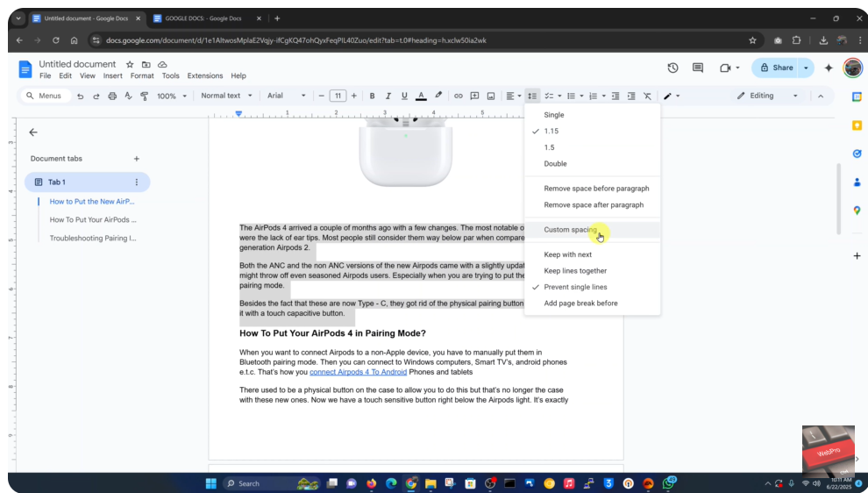
Task: Open the Insert menu
Action: [112, 76]
